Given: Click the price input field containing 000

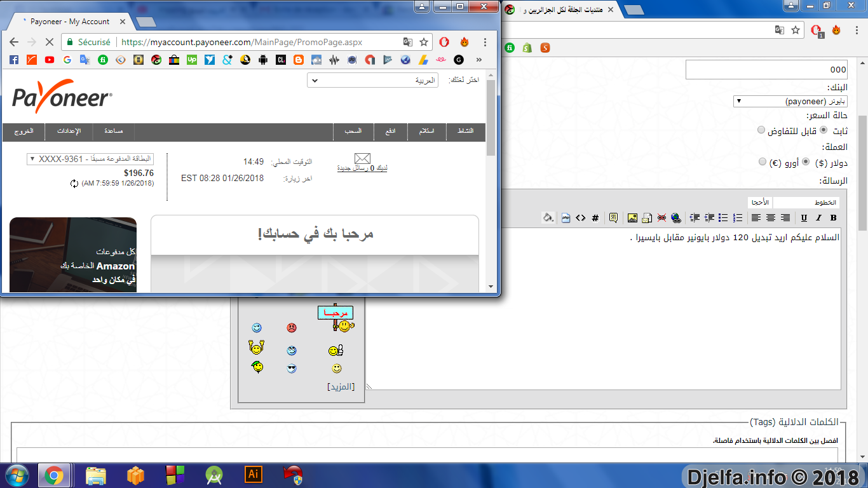Looking at the screenshot, I should coord(766,70).
